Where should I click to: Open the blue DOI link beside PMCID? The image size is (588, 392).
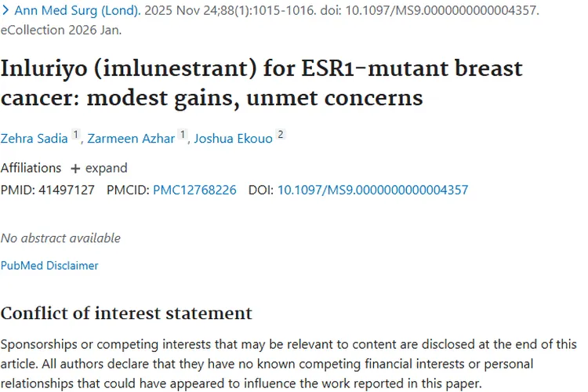coord(372,190)
